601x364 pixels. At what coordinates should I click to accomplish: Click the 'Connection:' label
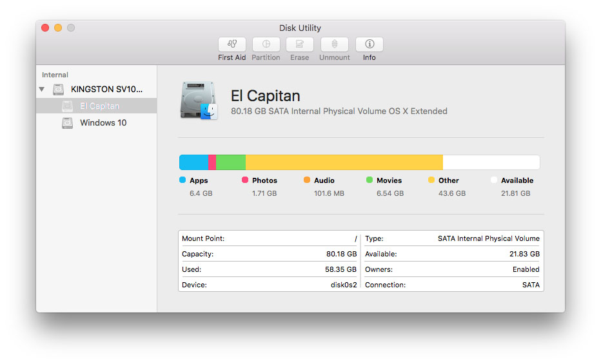click(x=385, y=285)
